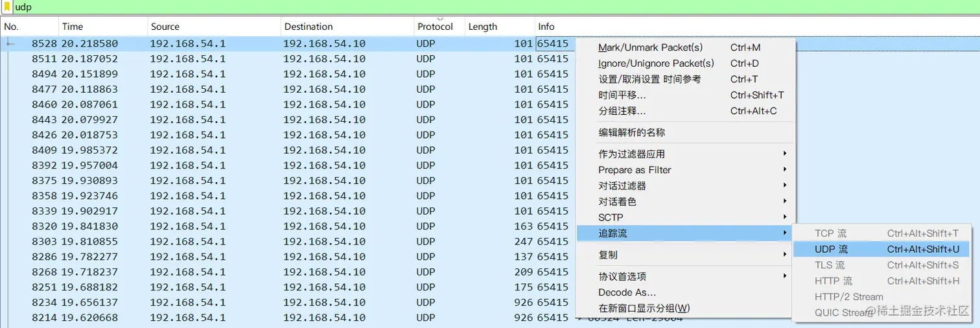
Task: Click time value 19.688182
Action: point(89,287)
